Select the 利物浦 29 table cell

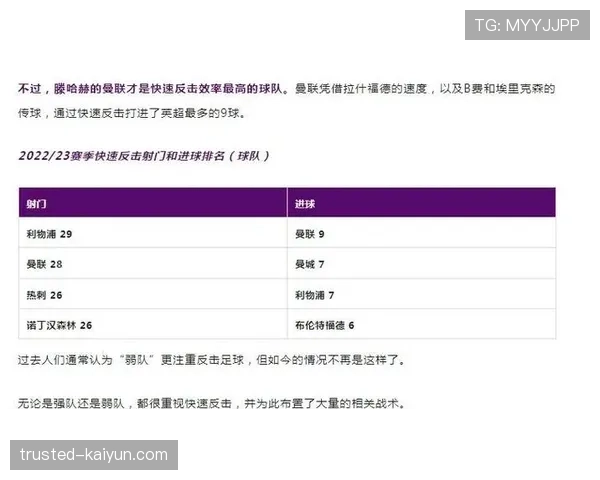[153, 233]
